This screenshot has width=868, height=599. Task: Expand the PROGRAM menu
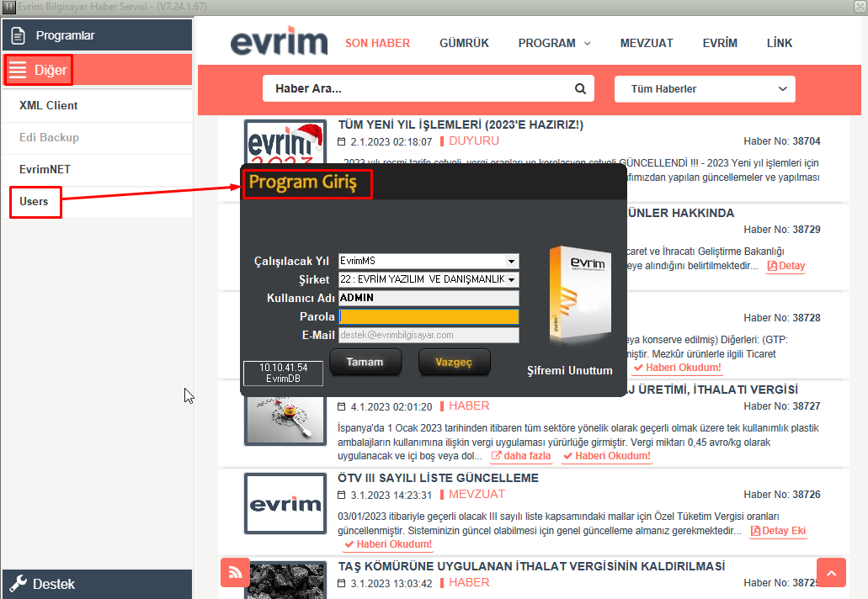pos(554,43)
